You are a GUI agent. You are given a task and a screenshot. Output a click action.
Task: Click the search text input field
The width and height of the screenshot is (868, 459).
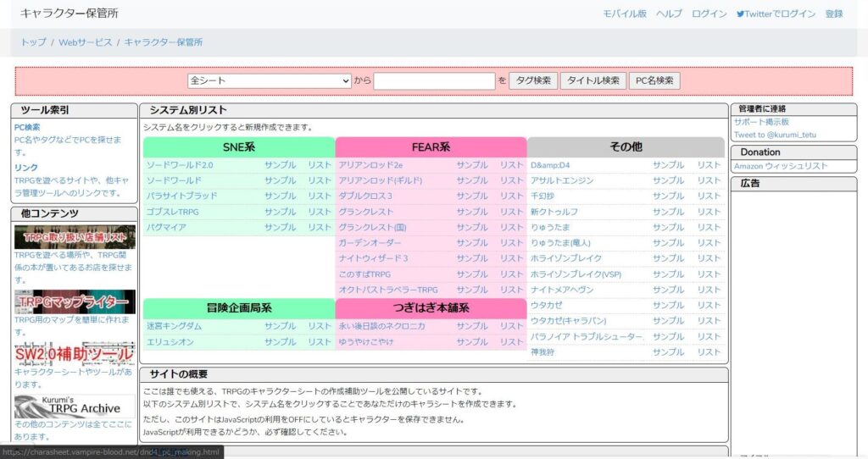point(434,81)
